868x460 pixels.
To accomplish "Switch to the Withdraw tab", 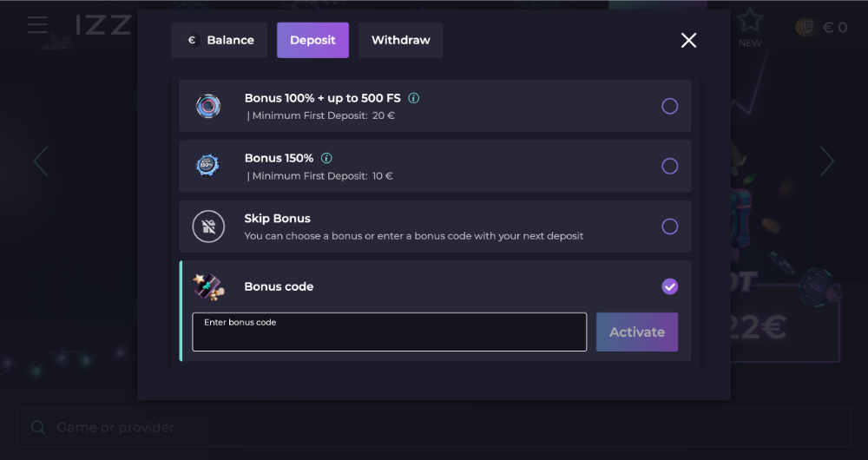I will 400,40.
